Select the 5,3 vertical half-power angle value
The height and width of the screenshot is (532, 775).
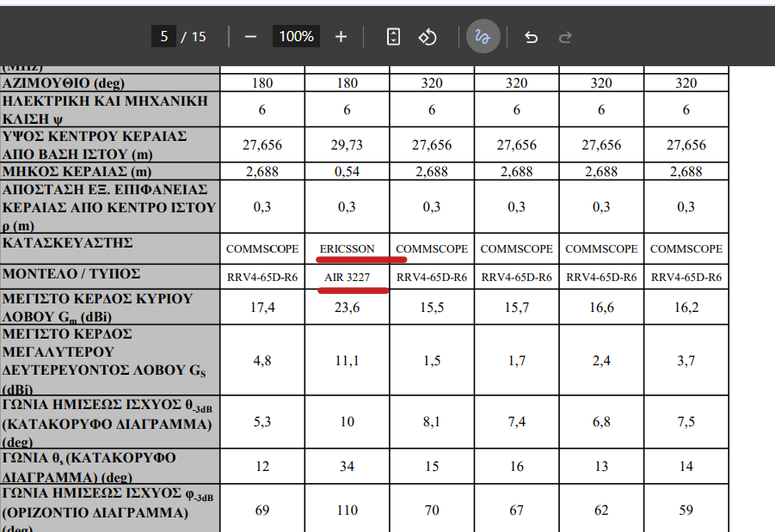click(262, 421)
